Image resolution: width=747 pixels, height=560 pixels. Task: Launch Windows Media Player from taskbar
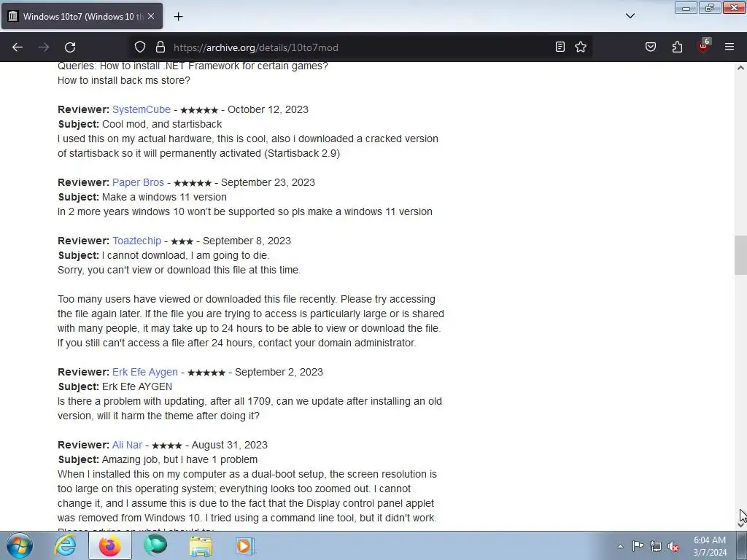click(x=245, y=545)
